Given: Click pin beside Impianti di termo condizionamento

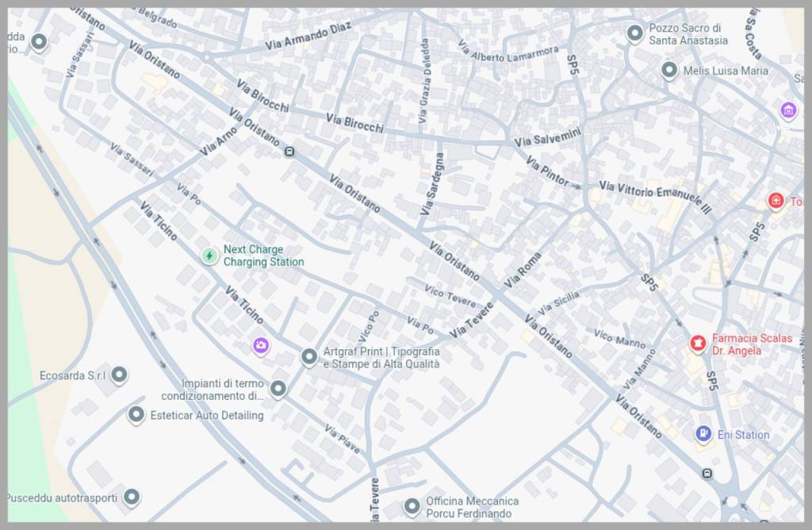Looking at the screenshot, I should click(x=278, y=389).
